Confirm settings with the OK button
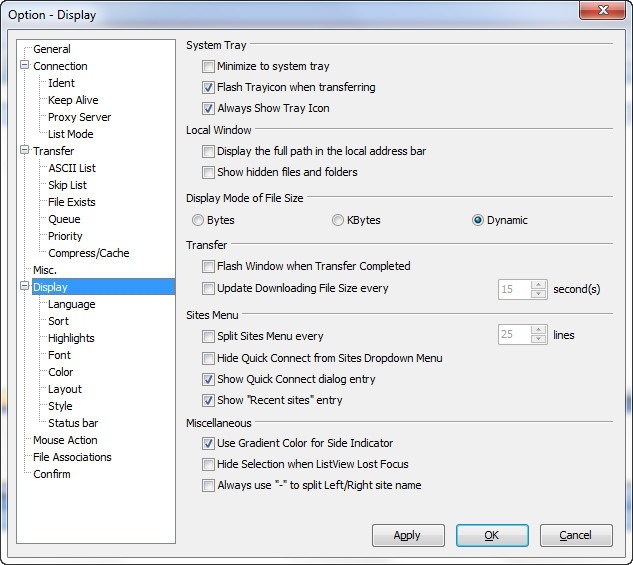 click(x=492, y=536)
